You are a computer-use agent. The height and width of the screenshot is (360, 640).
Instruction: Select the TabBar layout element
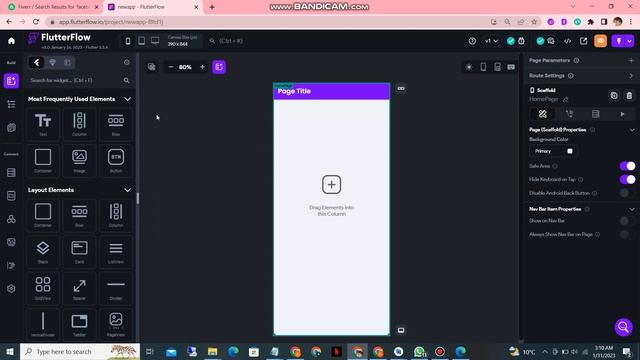[x=79, y=324]
